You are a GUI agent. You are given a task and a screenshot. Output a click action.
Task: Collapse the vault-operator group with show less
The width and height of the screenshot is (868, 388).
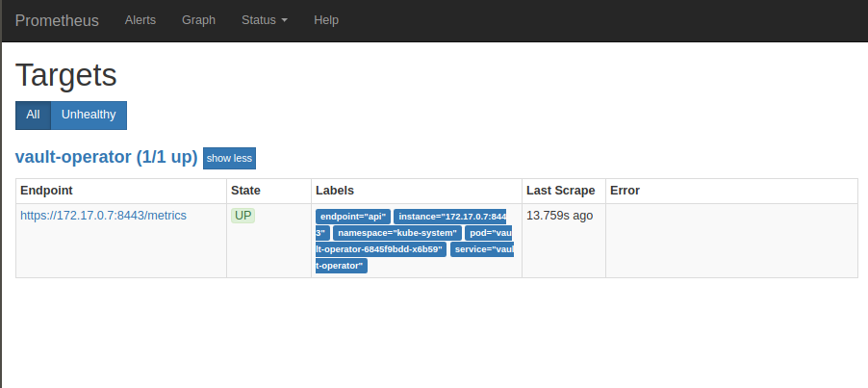pos(229,158)
